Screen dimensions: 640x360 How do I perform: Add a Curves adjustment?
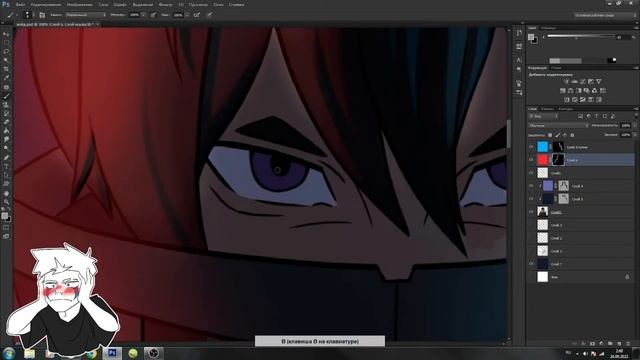click(583, 81)
